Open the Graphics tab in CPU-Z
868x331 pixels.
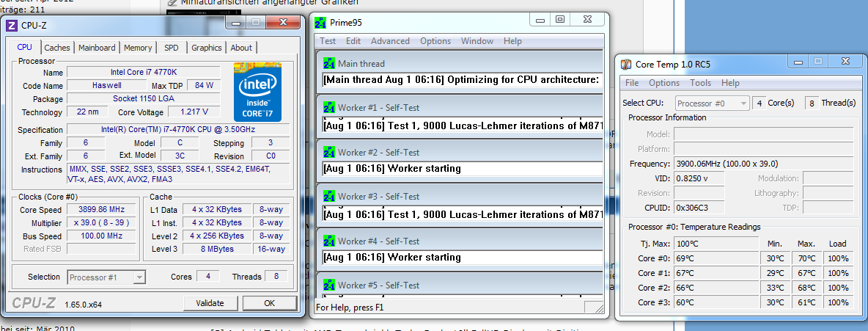207,48
